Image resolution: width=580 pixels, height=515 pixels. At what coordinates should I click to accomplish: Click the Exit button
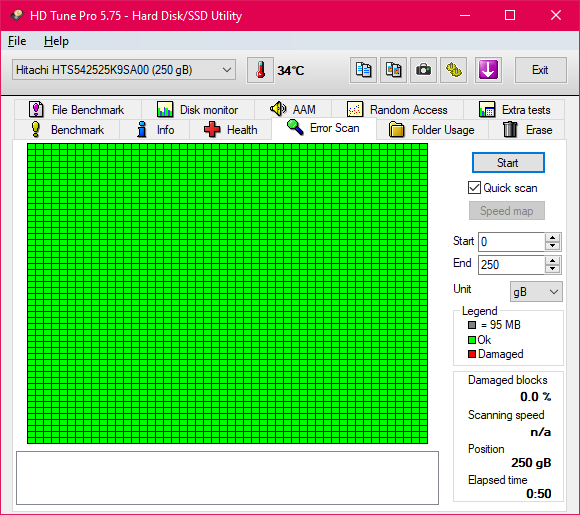point(540,70)
